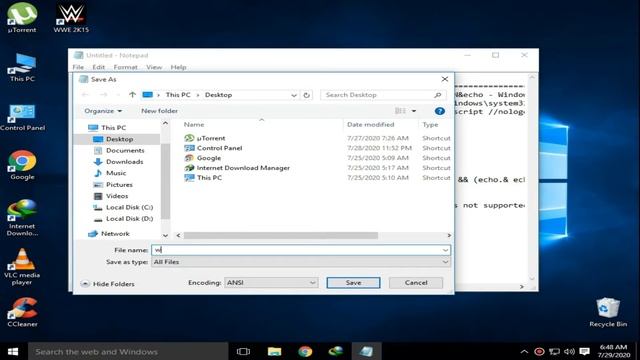The width and height of the screenshot is (640, 360).
Task: Close the Save As dialog
Action: [444, 79]
